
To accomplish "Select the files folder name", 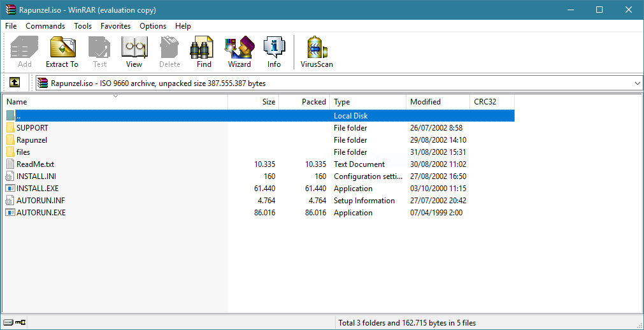I will pos(24,152).
